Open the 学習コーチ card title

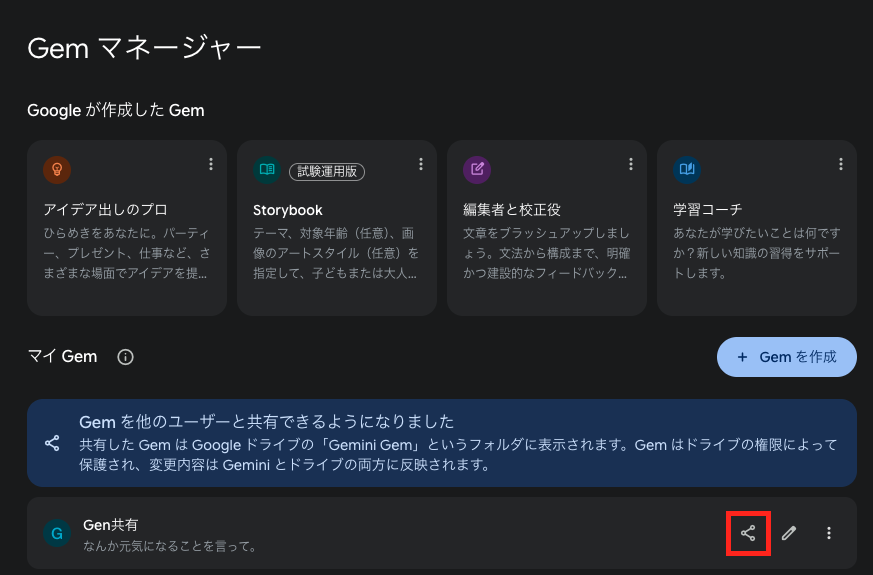point(708,210)
